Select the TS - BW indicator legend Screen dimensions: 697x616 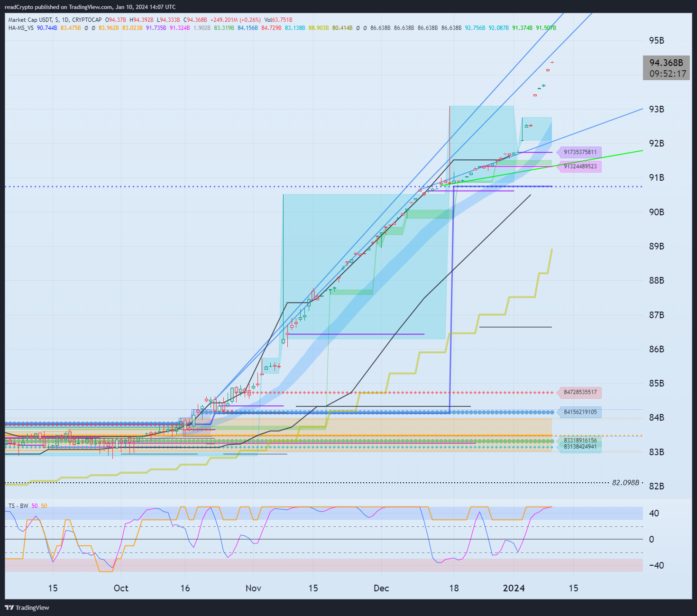pyautogui.click(x=18, y=506)
